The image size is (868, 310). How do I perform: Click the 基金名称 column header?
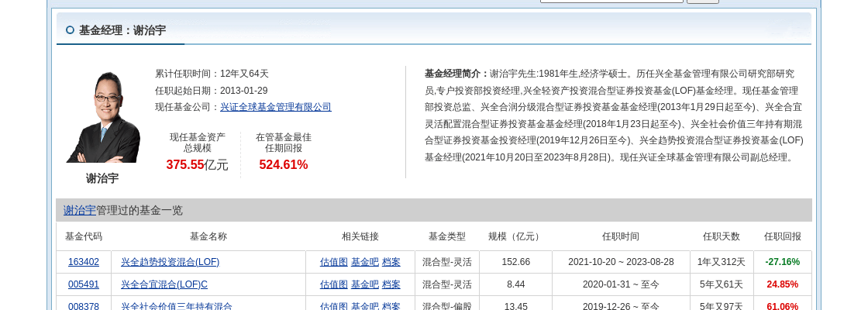(208, 236)
